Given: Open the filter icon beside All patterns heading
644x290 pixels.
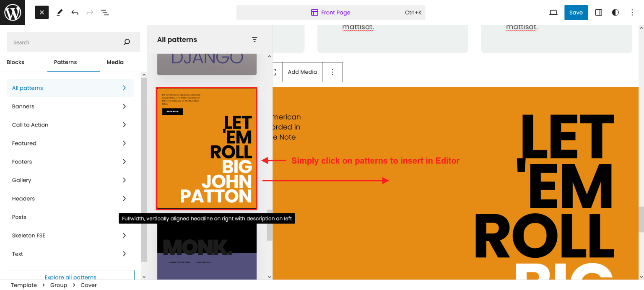Looking at the screenshot, I should (x=254, y=39).
